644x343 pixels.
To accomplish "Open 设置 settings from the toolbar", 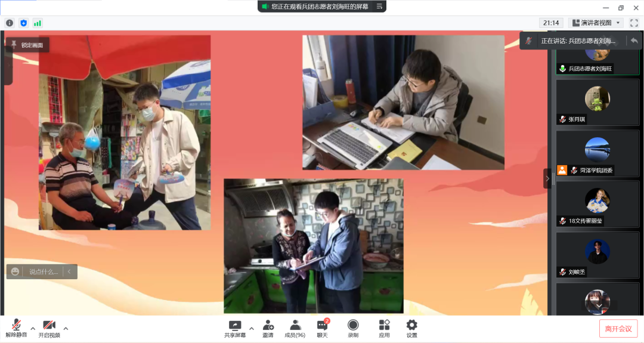I will coord(411,328).
